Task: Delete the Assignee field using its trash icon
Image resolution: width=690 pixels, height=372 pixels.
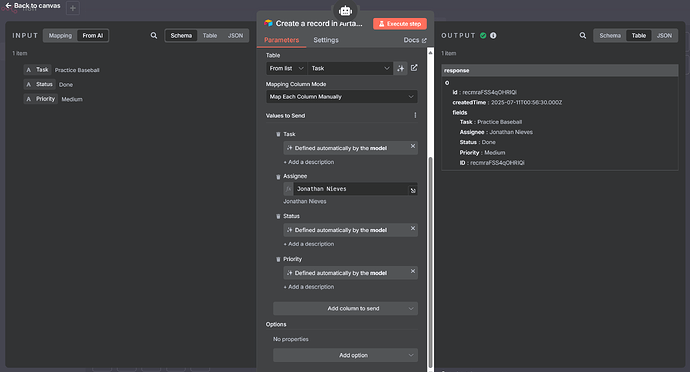Action: point(278,177)
